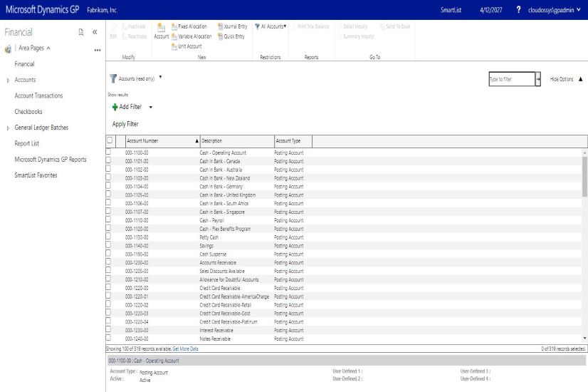Image resolution: width=588 pixels, height=392 pixels.
Task: Tick the Notes Receivable row checkbox
Action: pyautogui.click(x=108, y=338)
